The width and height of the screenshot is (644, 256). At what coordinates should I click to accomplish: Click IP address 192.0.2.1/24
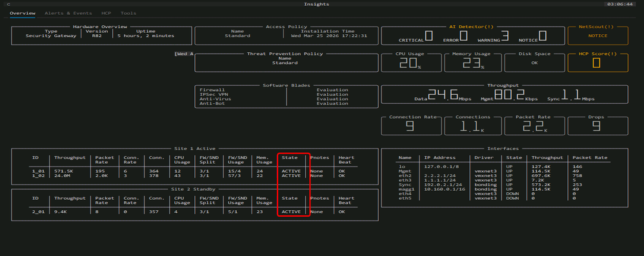443,184
